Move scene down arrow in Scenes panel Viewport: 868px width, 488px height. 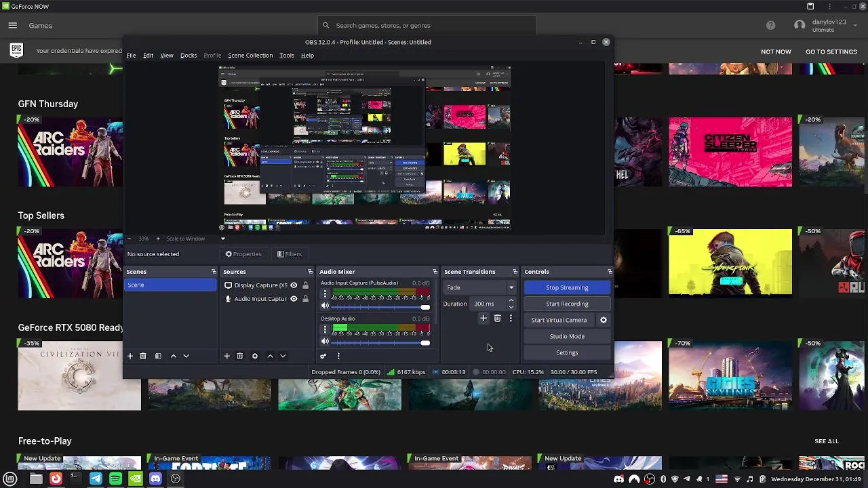[x=186, y=356]
